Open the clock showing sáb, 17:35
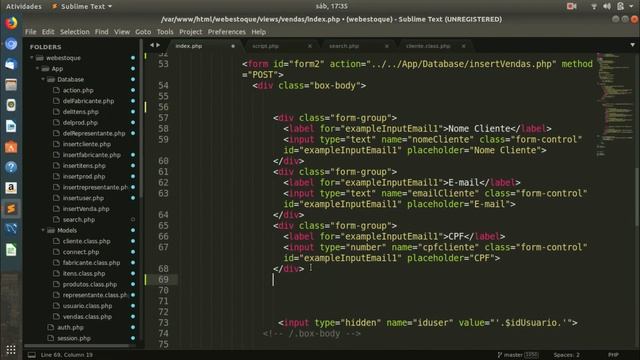The height and width of the screenshot is (360, 640). tap(332, 6)
